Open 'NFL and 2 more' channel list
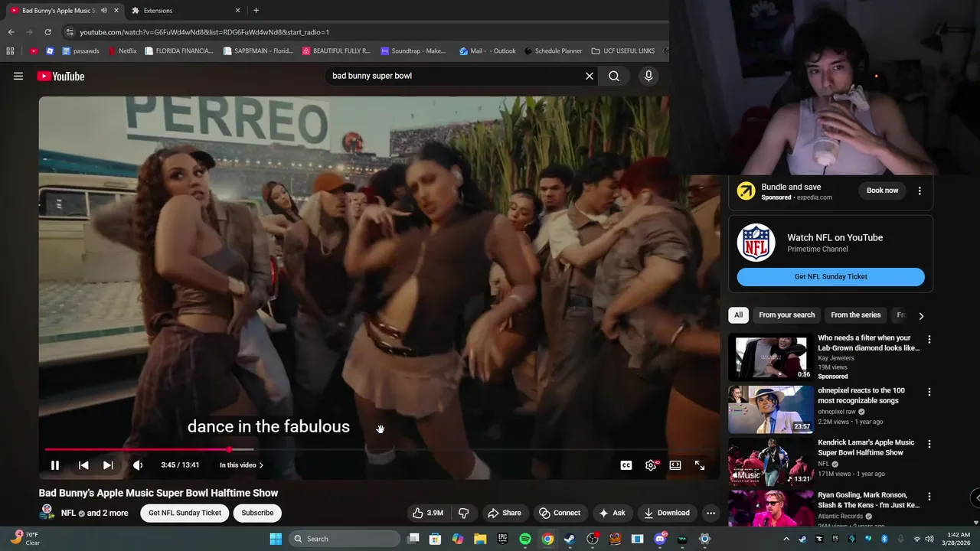This screenshot has width=980, height=551. (95, 513)
